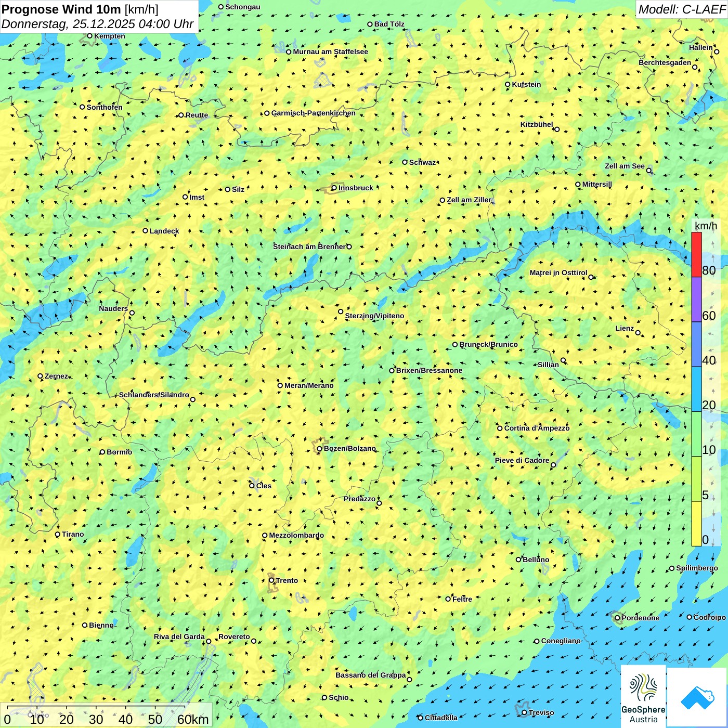Click the Bassano del Grappa label

click(371, 675)
